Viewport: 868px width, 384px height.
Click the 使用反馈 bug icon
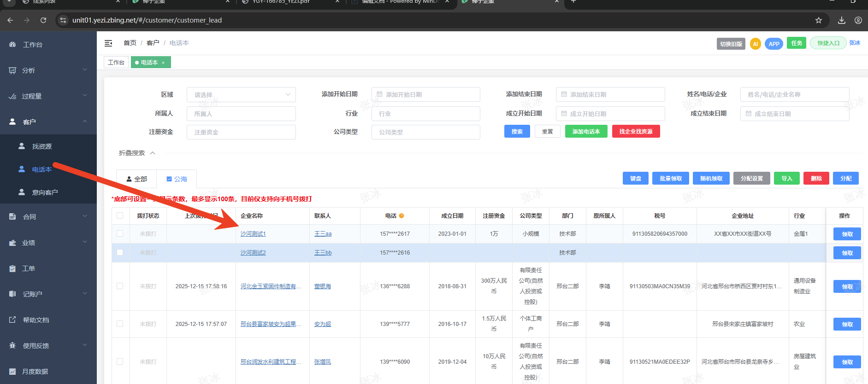(12, 345)
